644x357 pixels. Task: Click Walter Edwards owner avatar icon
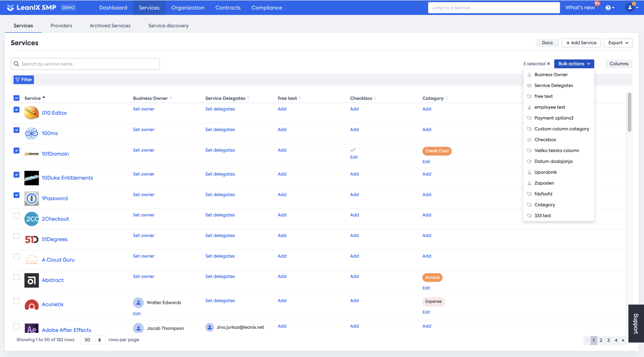click(x=138, y=303)
